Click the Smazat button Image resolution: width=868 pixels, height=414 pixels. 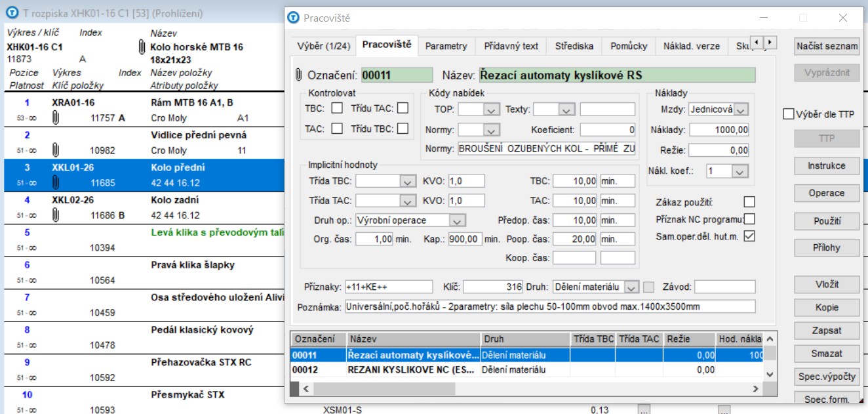[x=827, y=354]
